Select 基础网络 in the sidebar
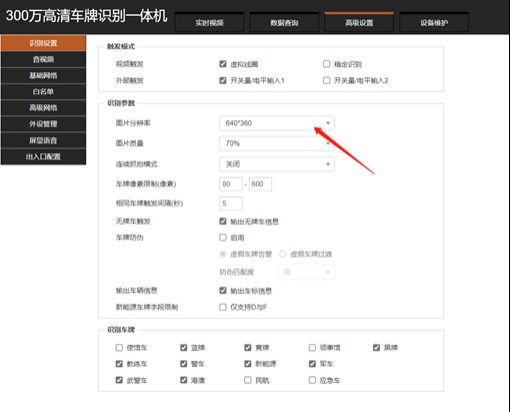Screen dimensions: 510x412 (x=43, y=75)
